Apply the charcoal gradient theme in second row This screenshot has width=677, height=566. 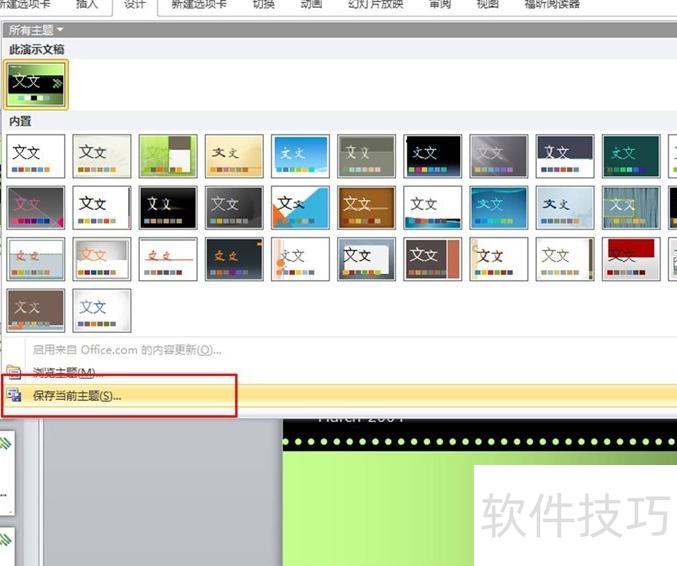tap(234, 207)
